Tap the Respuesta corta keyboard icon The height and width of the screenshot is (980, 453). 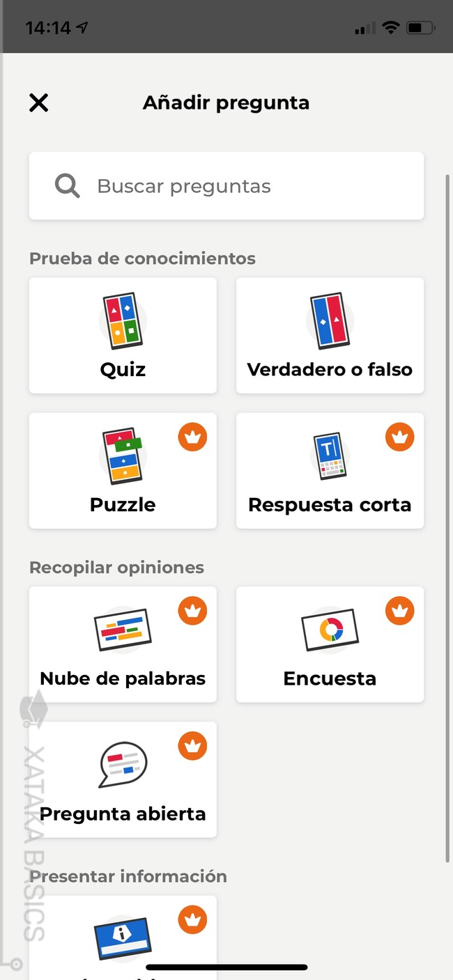click(x=330, y=456)
